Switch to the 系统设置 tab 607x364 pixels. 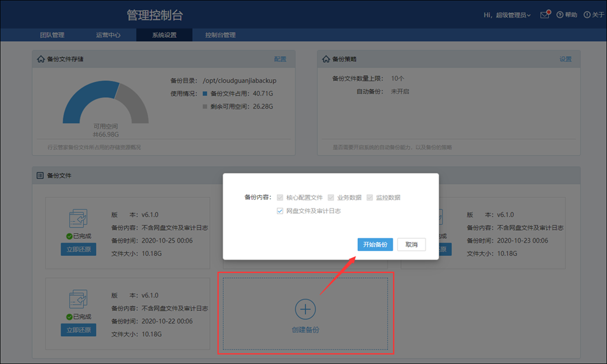tap(164, 35)
